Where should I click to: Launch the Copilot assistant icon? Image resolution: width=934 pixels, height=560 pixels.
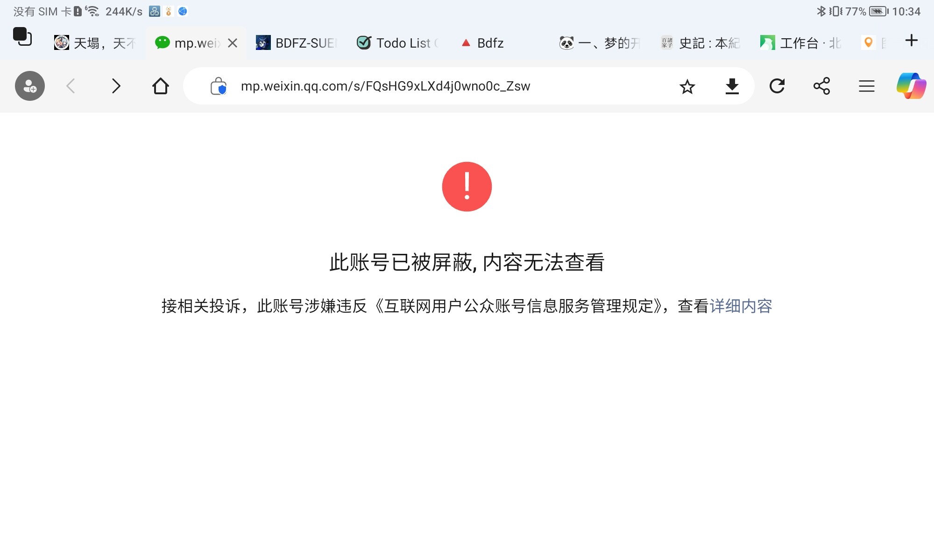coord(911,86)
